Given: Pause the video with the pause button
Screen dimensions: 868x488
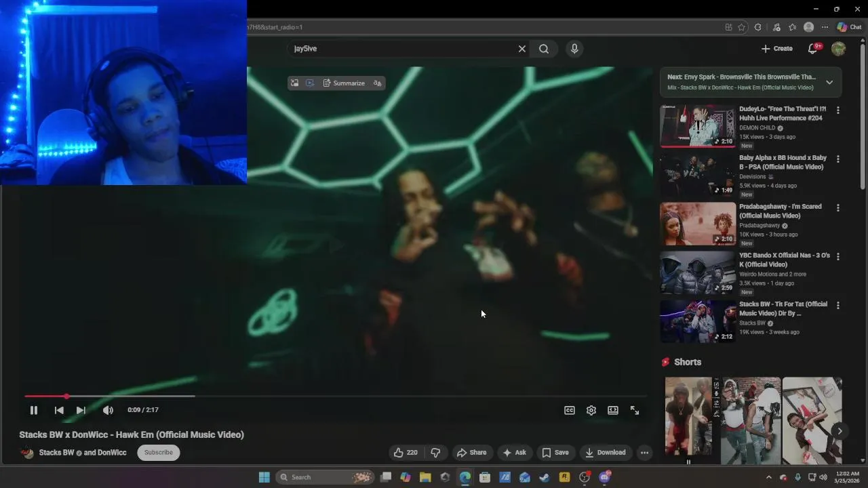Looking at the screenshot, I should (33, 410).
